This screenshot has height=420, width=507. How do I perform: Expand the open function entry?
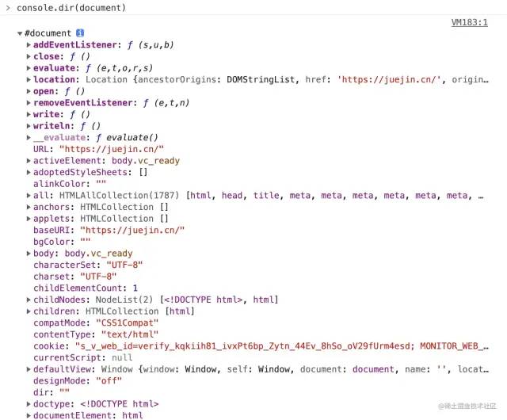click(29, 91)
